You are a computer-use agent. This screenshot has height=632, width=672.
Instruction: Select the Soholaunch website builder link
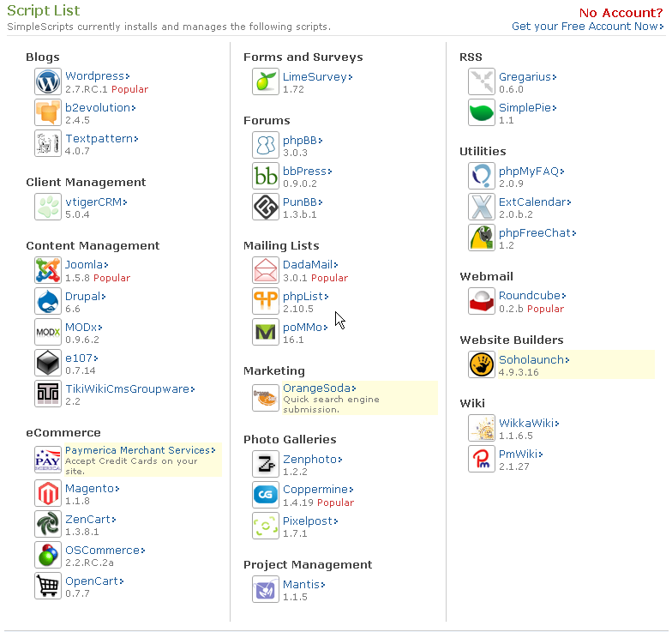point(534,360)
